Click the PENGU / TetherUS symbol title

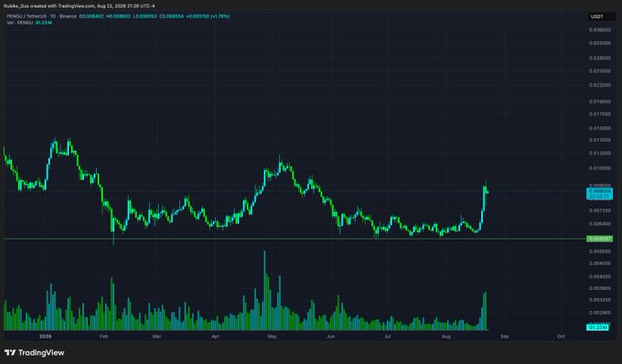pos(26,16)
